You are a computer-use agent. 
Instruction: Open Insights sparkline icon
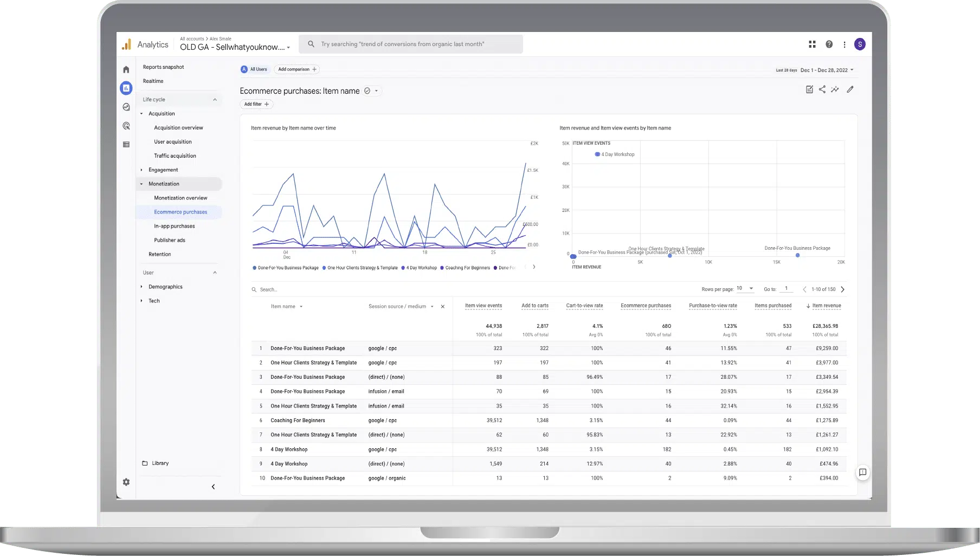835,89
